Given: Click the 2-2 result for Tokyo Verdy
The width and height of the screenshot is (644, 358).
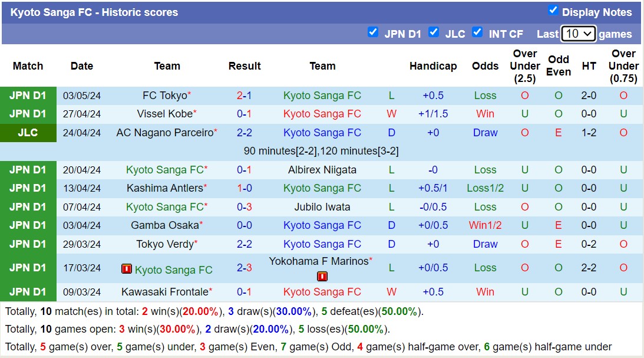Looking at the screenshot, I should click(x=245, y=244).
